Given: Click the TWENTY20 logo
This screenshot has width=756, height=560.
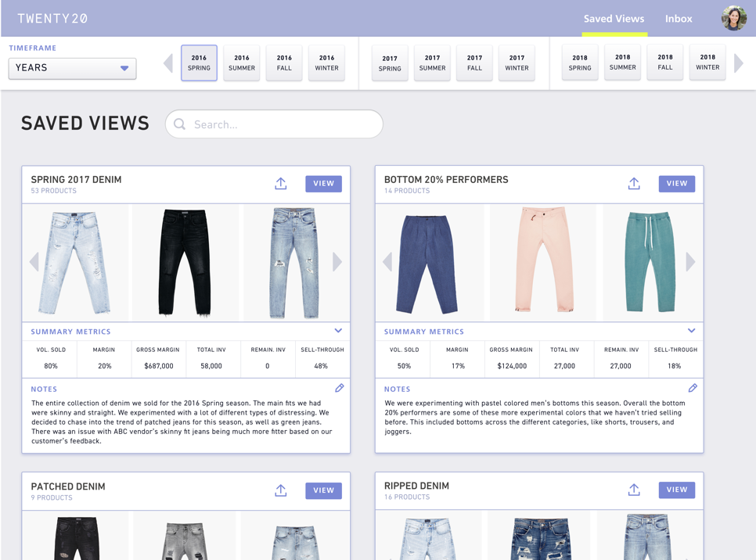Looking at the screenshot, I should pyautogui.click(x=52, y=18).
